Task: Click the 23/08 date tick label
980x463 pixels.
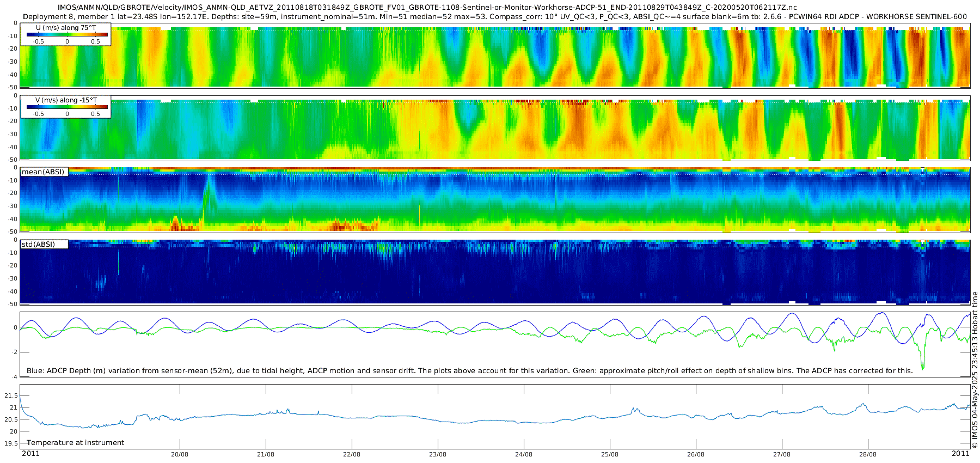Action: [x=438, y=454]
